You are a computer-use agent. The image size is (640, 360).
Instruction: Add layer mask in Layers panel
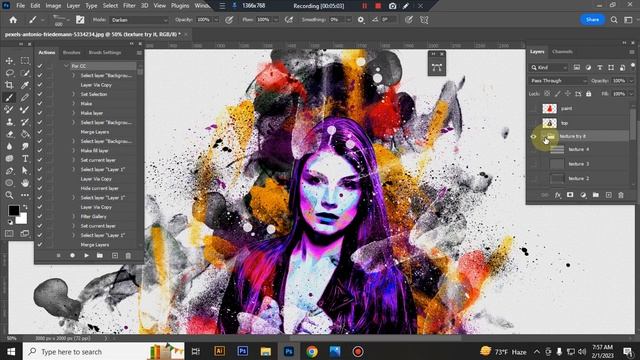coord(570,195)
